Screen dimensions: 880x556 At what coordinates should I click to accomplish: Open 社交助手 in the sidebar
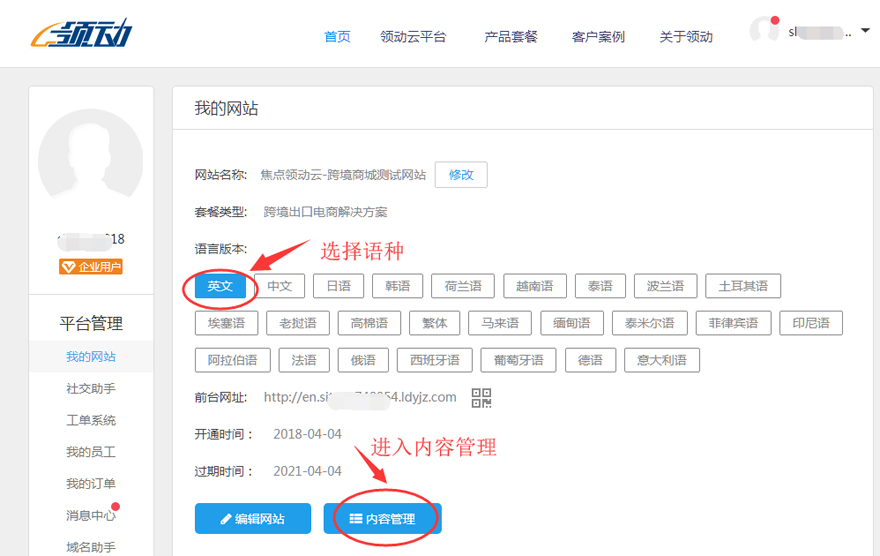pos(91,389)
